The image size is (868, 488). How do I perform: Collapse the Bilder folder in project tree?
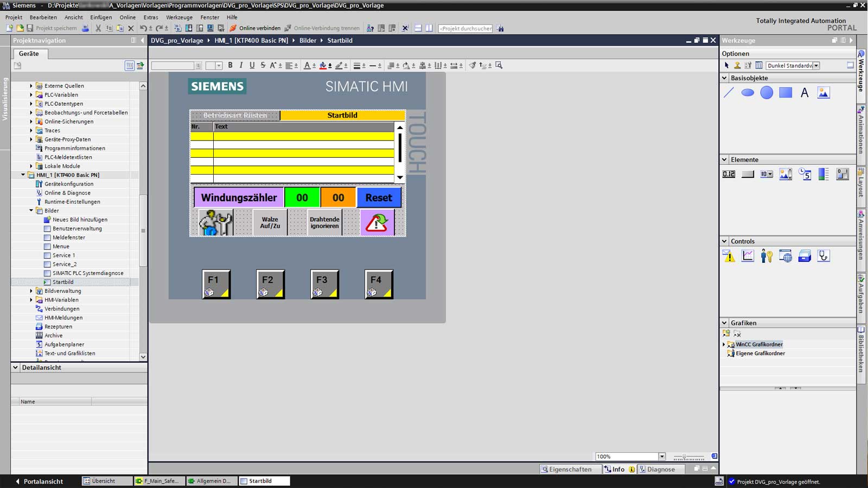(31, 210)
